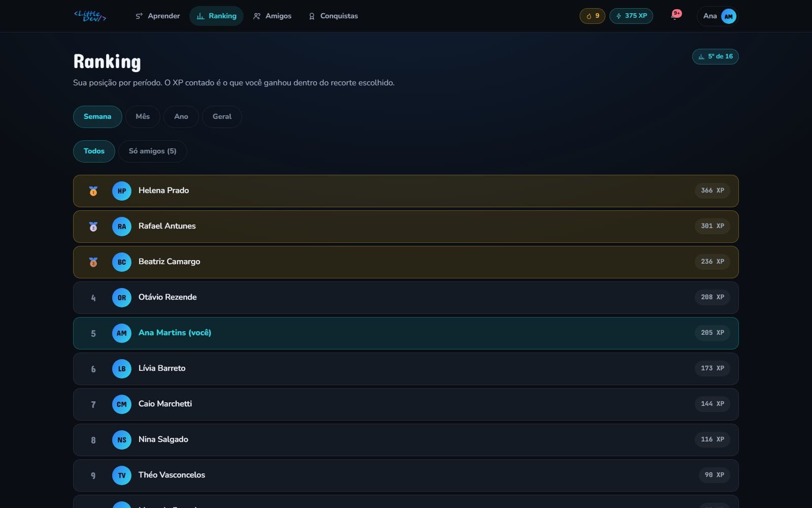This screenshot has height=508, width=812.
Task: Open the Ranking nav item
Action: pos(216,16)
